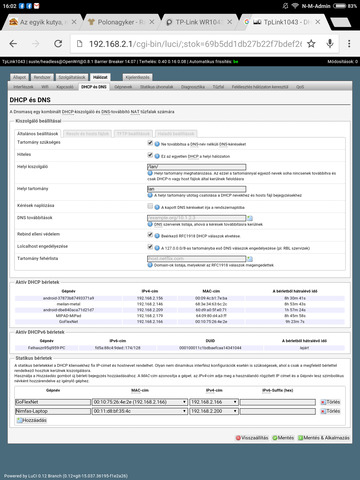Click the URL address bar
Screen dimensions: 360x480
tap(195, 44)
